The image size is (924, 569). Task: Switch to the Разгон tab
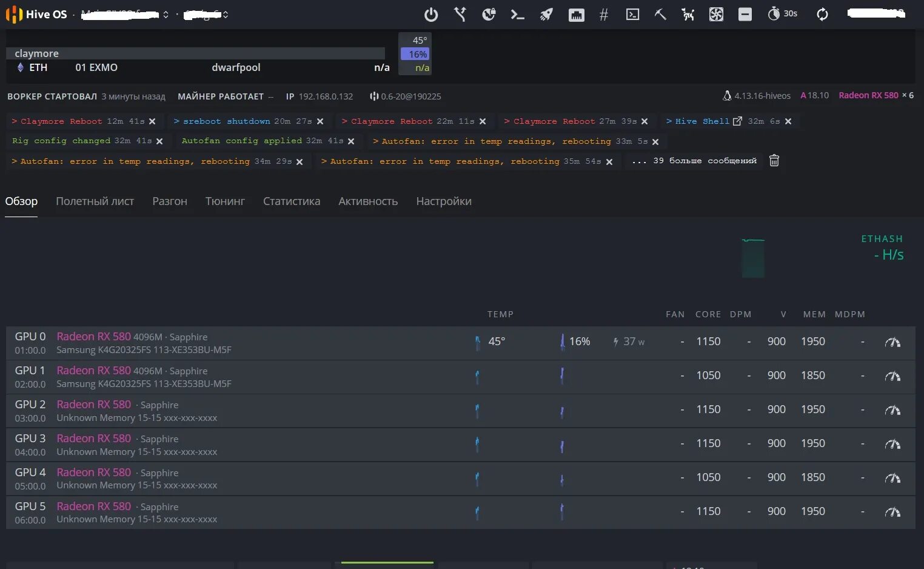[x=170, y=201]
